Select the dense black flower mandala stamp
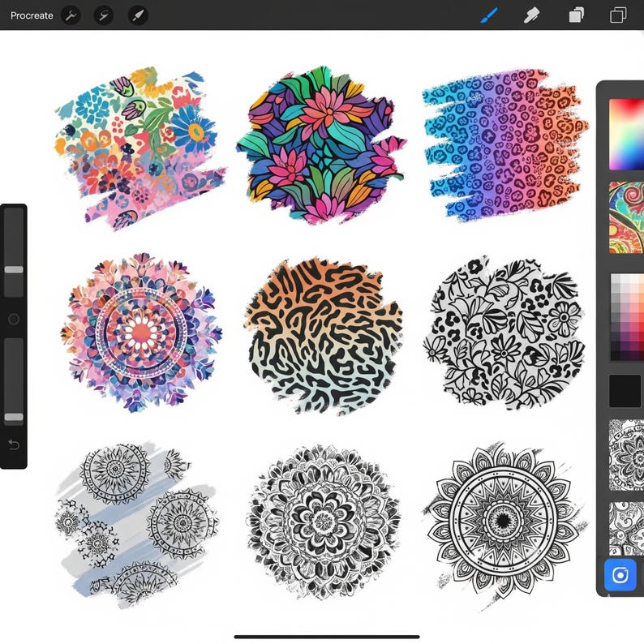This screenshot has height=644, width=644. [324, 522]
